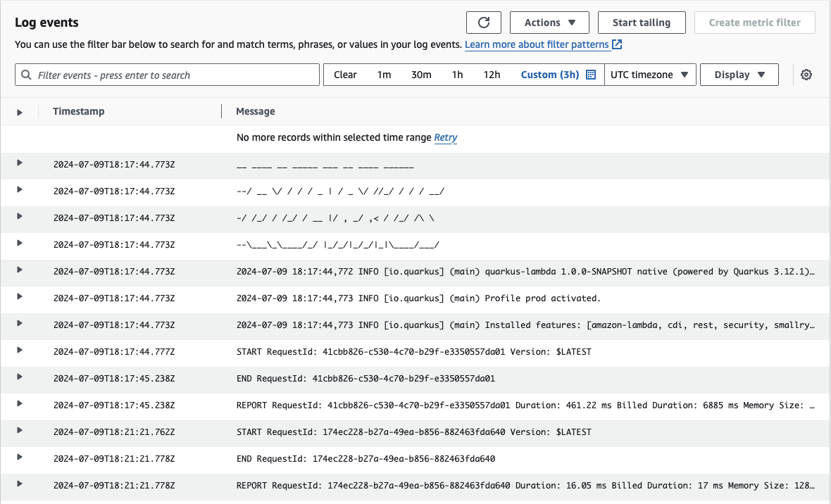Click the filter events search field
The image size is (831, 504).
tap(167, 74)
